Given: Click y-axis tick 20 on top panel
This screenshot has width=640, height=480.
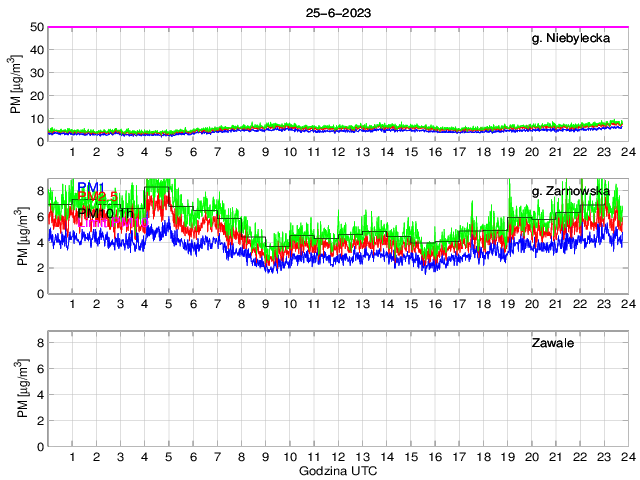Looking at the screenshot, I should (35, 96).
